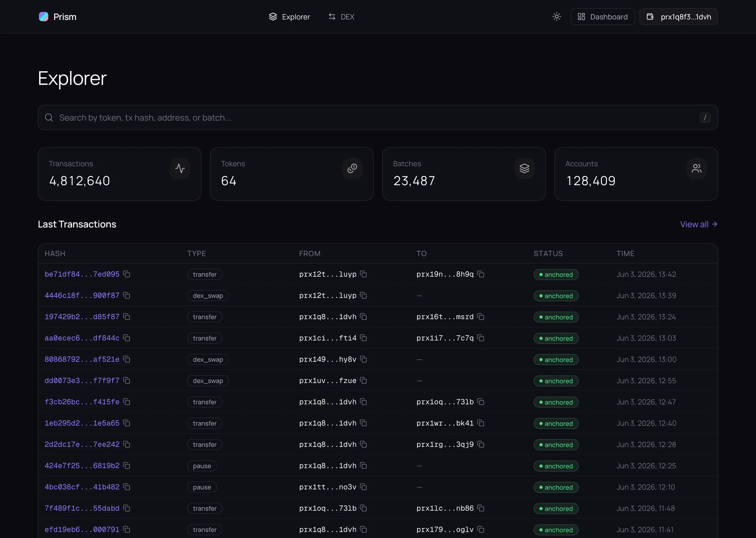Copy from-address prx1tt...no3v
Image resolution: width=756 pixels, height=538 pixels.
click(364, 487)
